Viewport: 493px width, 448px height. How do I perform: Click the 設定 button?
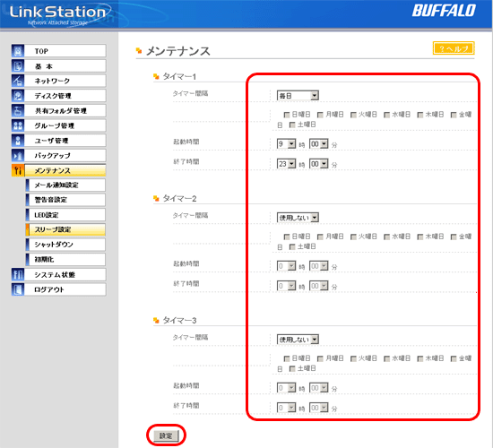166,435
